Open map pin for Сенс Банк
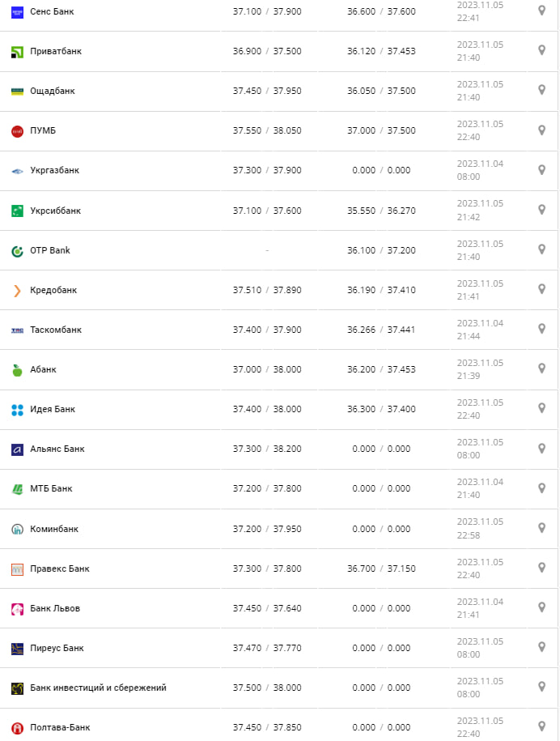 click(x=541, y=11)
